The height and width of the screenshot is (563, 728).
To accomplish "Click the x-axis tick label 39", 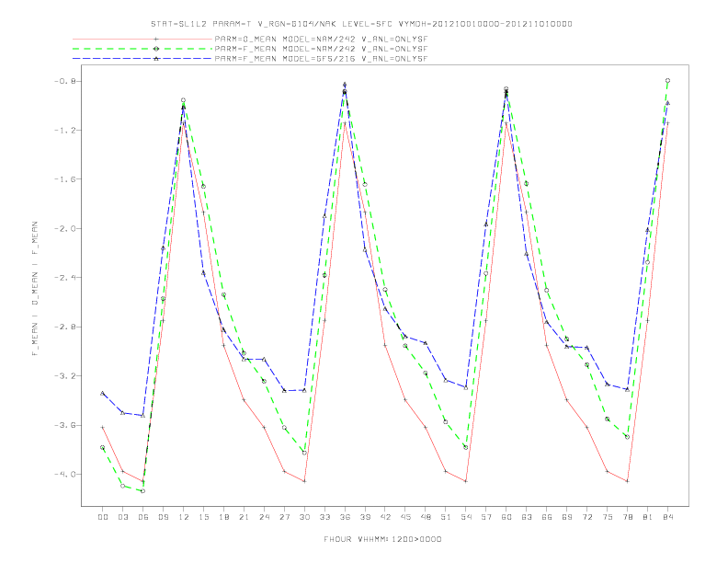I will pyautogui.click(x=366, y=517).
